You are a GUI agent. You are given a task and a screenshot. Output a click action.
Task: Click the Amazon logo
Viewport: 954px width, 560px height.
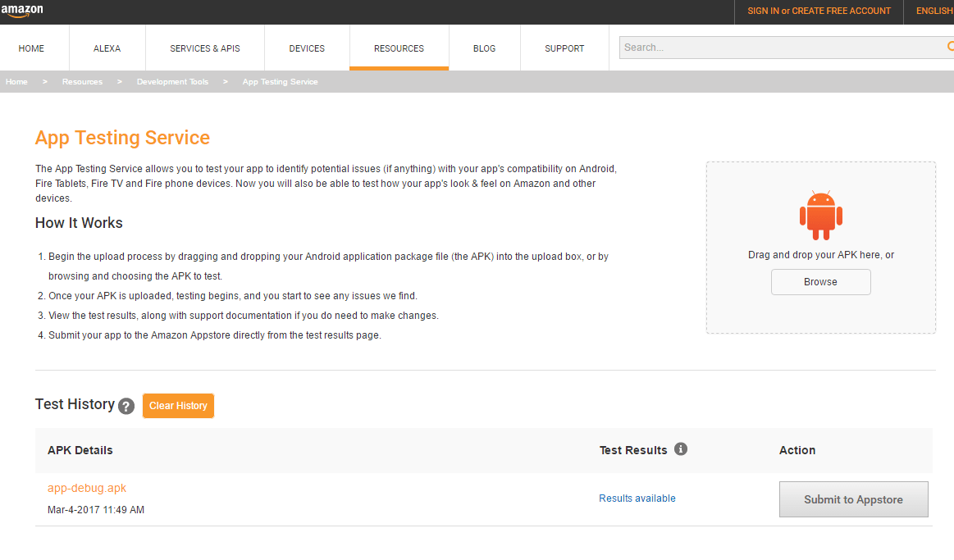(22, 11)
